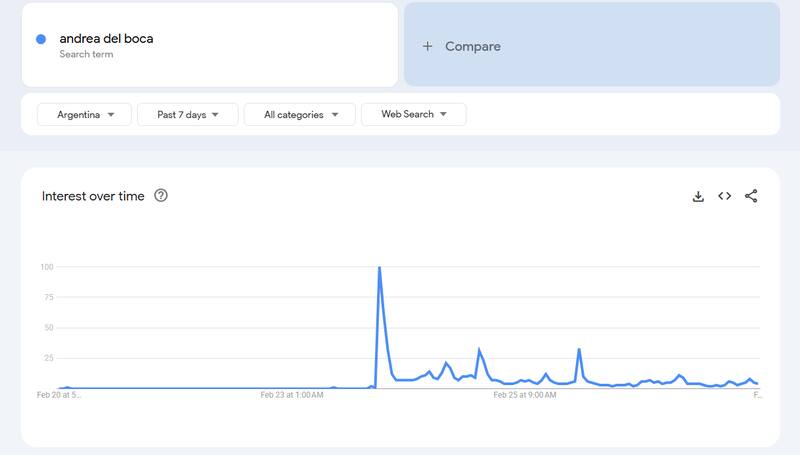
Task: Click the Feb 20 axis label
Action: (x=59, y=395)
